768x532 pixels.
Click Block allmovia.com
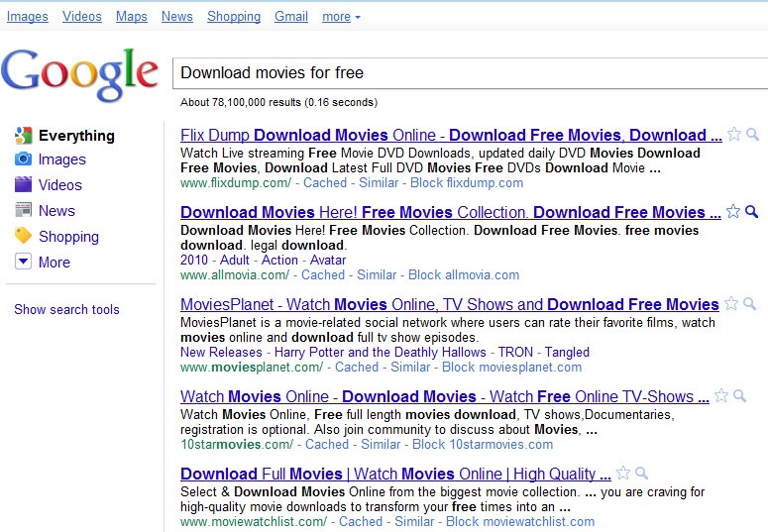(464, 274)
